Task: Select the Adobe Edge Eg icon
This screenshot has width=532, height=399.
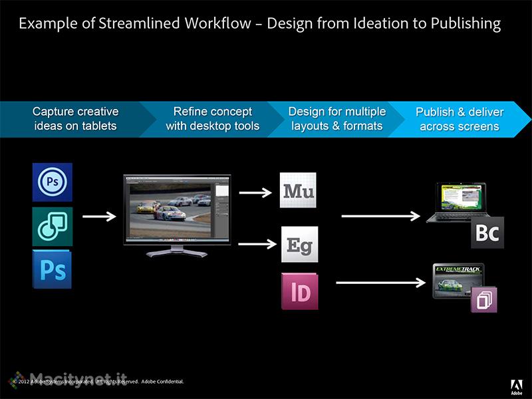Action: [x=300, y=244]
